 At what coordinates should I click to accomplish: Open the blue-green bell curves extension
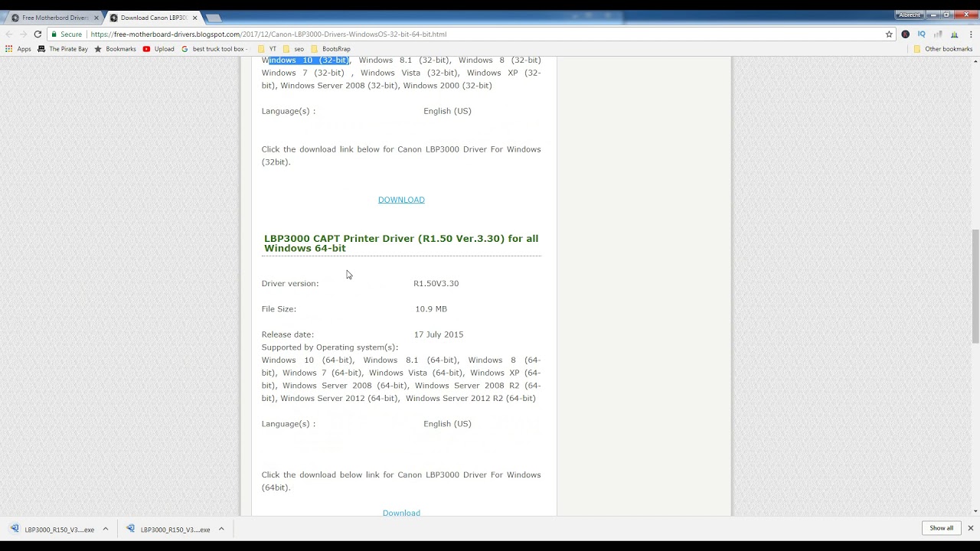[x=954, y=34]
